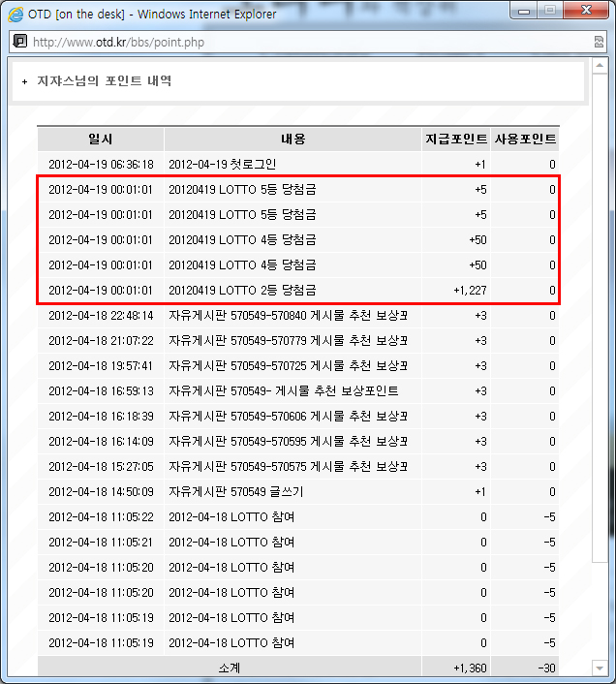616x684 pixels.
Task: Click the '사용포인트' column header
Action: (525, 140)
